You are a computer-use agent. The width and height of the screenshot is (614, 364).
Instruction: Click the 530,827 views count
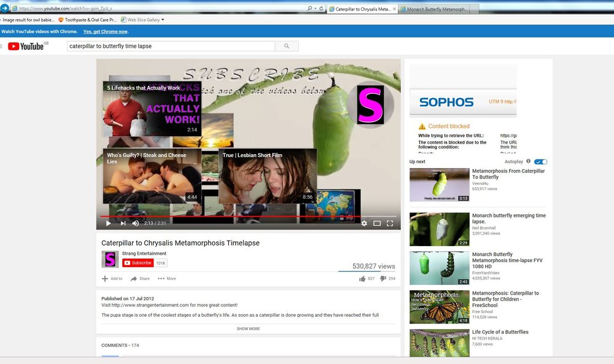(373, 266)
